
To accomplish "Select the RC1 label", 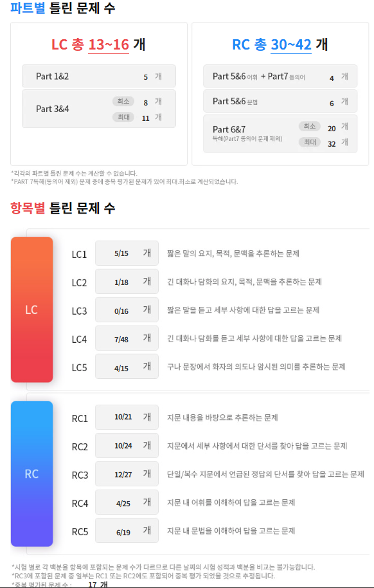I will click(80, 419).
